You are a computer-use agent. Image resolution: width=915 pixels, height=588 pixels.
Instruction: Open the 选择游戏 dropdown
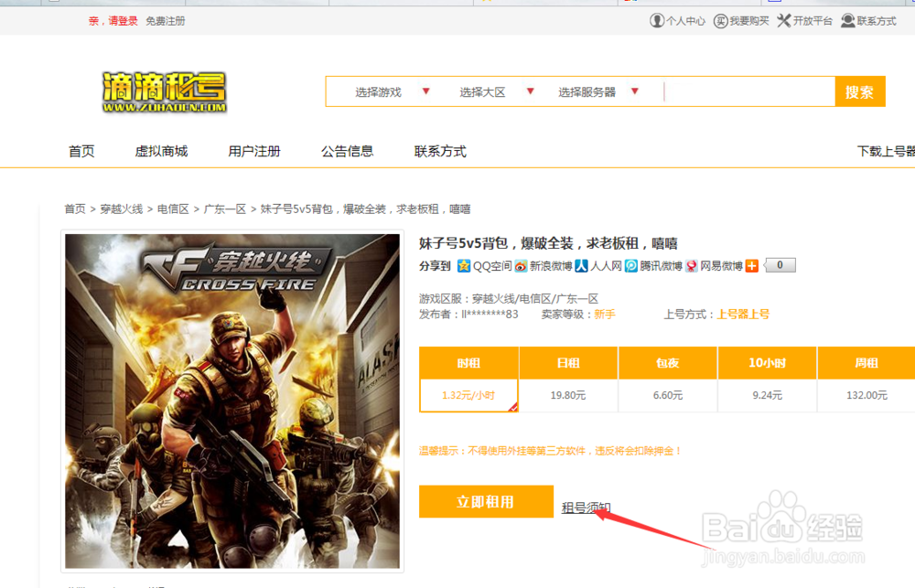pos(392,91)
